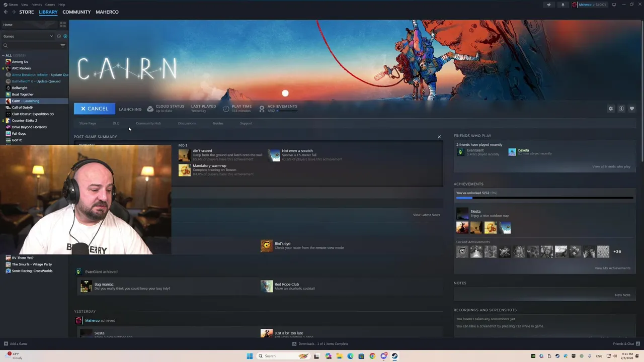
Task: Open the MAHERCO profile navigation
Action: (107, 12)
